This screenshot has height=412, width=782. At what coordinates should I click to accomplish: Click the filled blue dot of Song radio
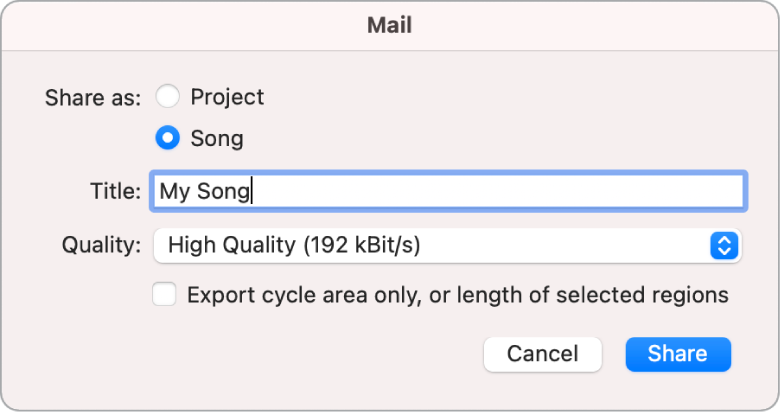(x=168, y=137)
